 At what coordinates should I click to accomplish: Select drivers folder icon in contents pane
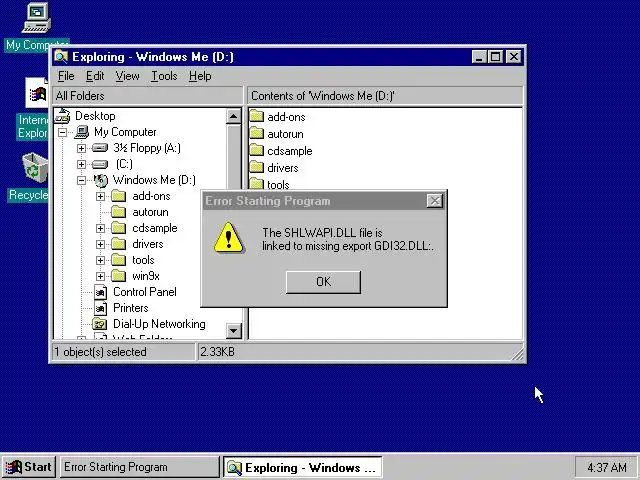click(257, 167)
